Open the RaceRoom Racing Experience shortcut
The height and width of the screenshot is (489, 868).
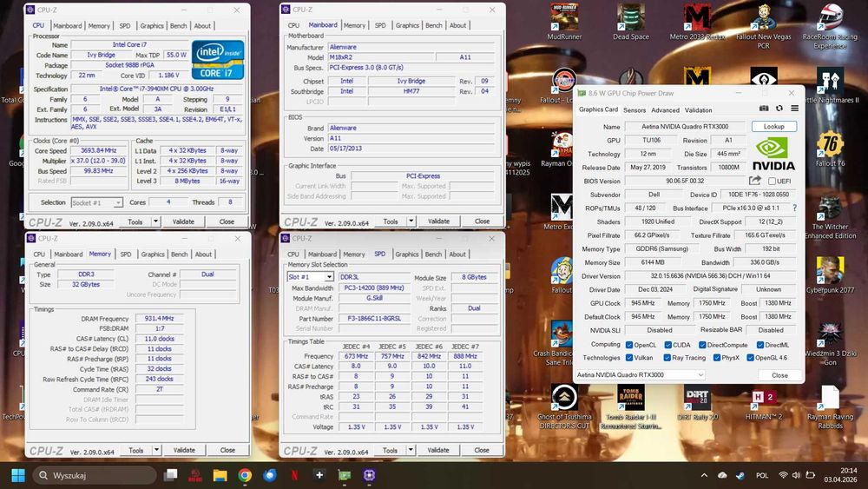(x=830, y=25)
